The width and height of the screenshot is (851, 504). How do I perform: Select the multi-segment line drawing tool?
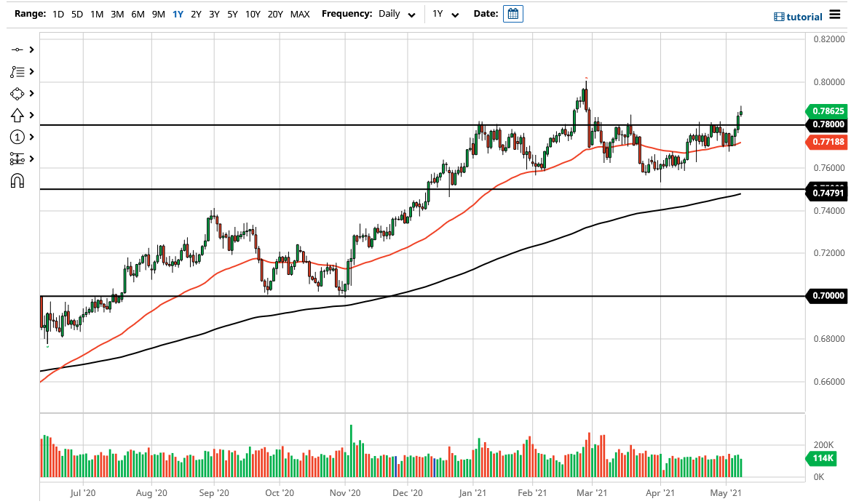pos(18,71)
